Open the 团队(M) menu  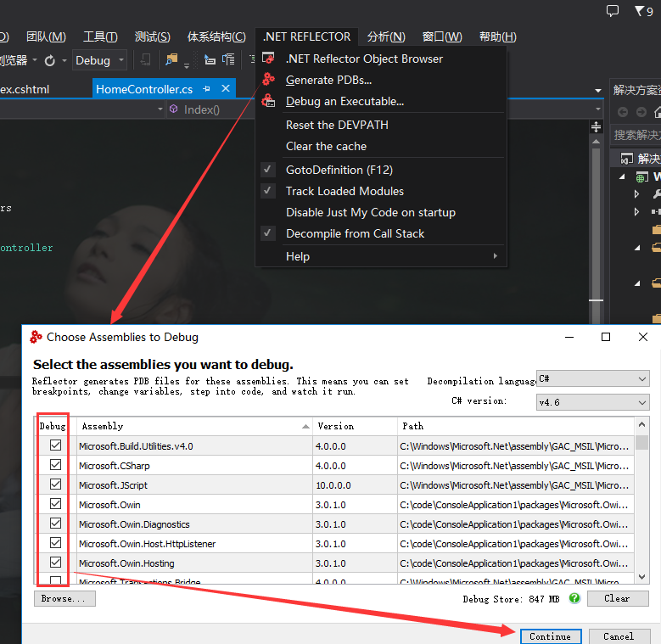point(46,36)
